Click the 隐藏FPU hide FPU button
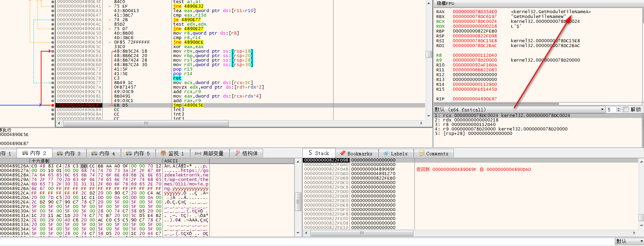This screenshot has height=246, width=644. 445,3
